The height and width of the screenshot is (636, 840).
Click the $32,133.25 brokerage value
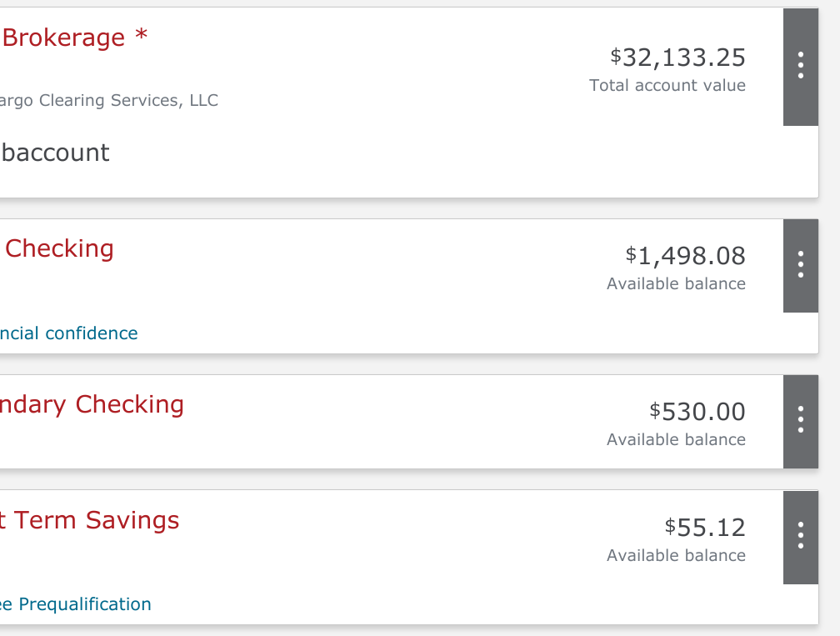click(677, 58)
